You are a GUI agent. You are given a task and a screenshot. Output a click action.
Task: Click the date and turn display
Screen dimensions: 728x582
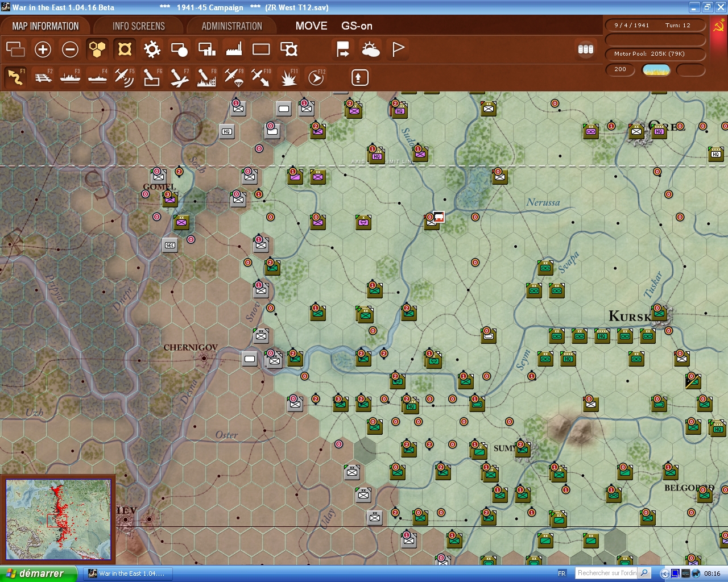pos(656,25)
